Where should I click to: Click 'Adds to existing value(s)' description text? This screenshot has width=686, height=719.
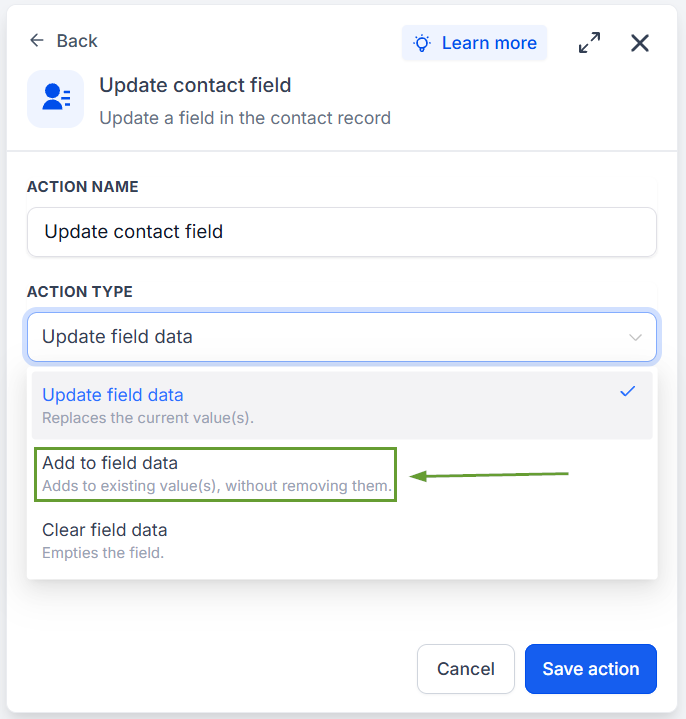217,486
